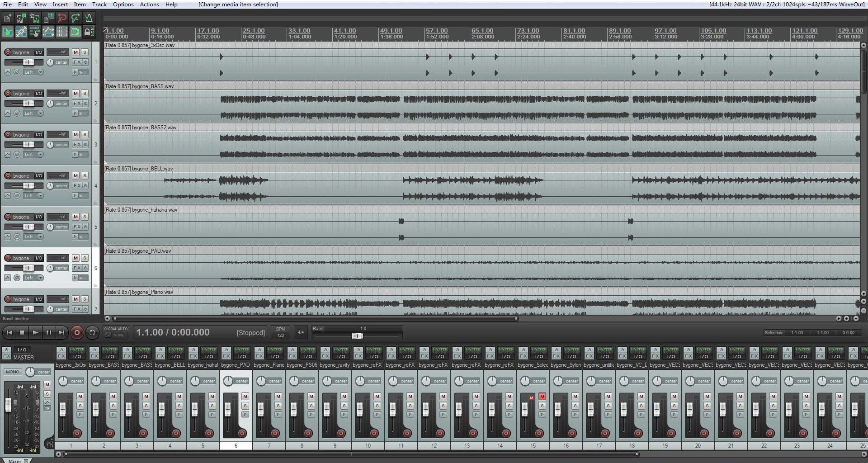
Task: Open the Insert menu
Action: tap(60, 4)
